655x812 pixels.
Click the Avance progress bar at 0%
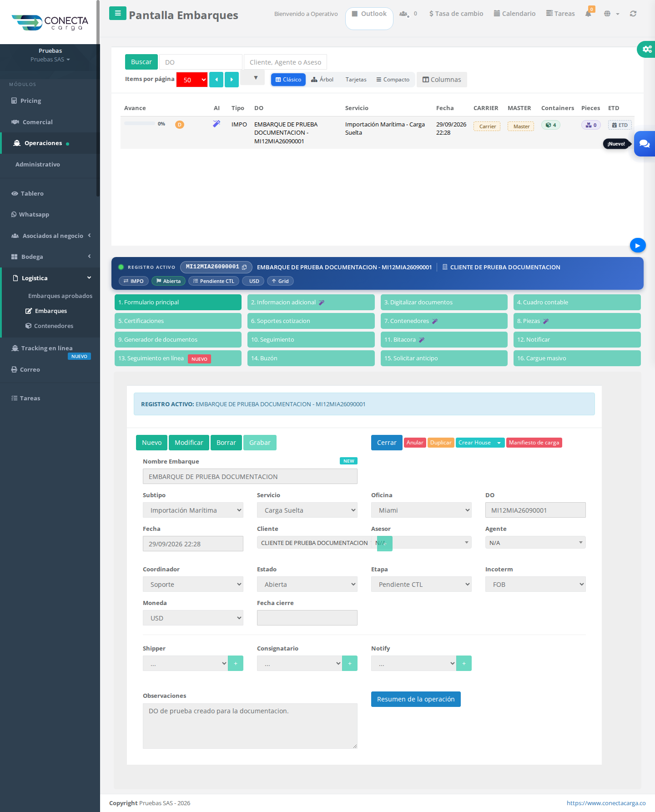140,124
